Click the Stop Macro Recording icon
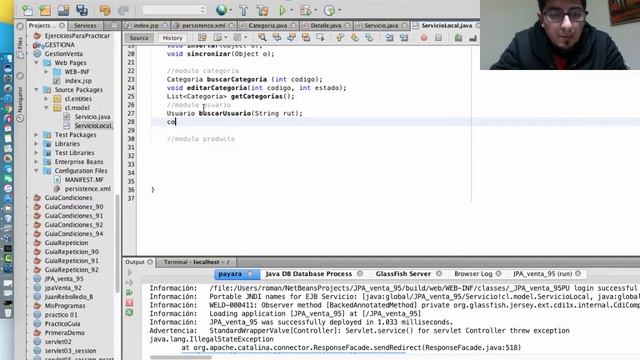Viewport: 640px width, 360px height. 438,38
